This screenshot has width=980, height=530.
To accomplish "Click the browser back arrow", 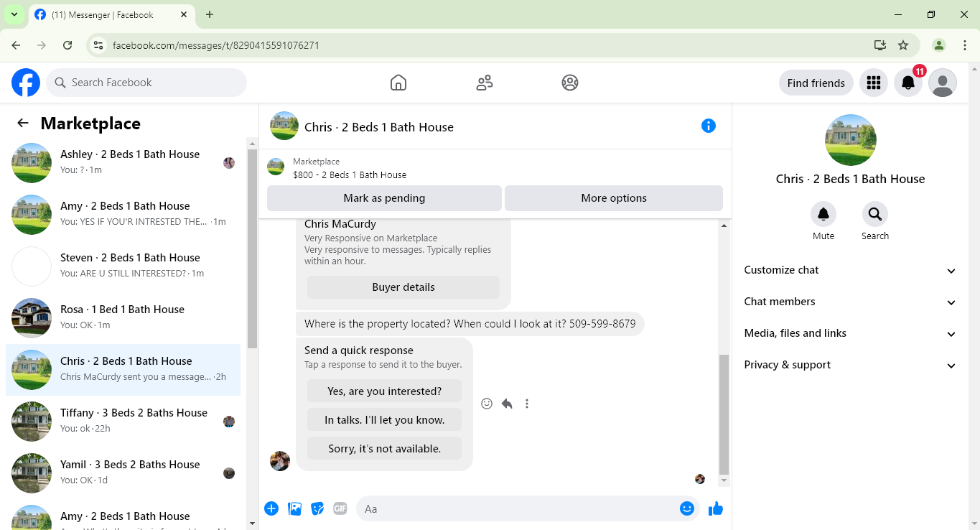I will coord(16,45).
